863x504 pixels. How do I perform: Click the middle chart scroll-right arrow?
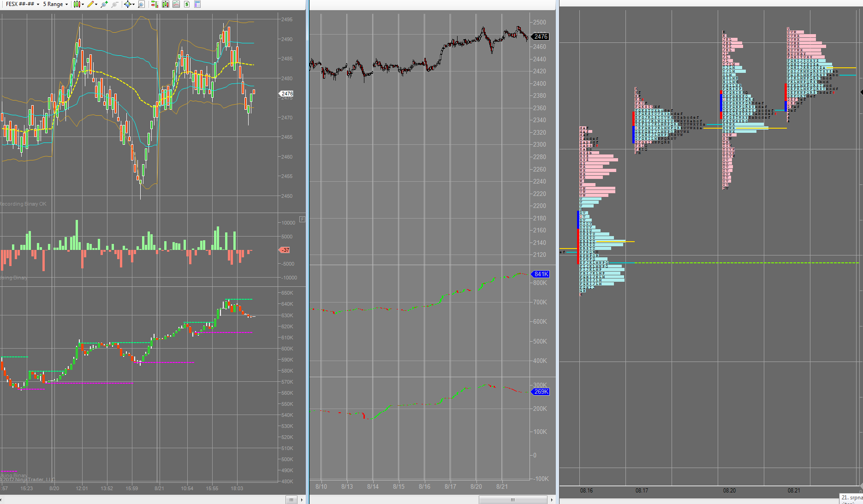552,500
